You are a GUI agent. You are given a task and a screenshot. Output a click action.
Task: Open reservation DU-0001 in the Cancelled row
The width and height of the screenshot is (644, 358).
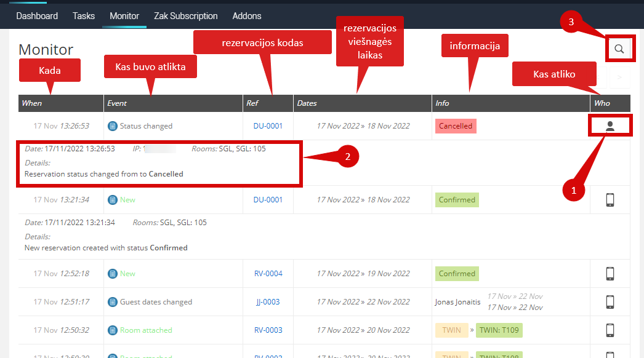click(x=268, y=126)
